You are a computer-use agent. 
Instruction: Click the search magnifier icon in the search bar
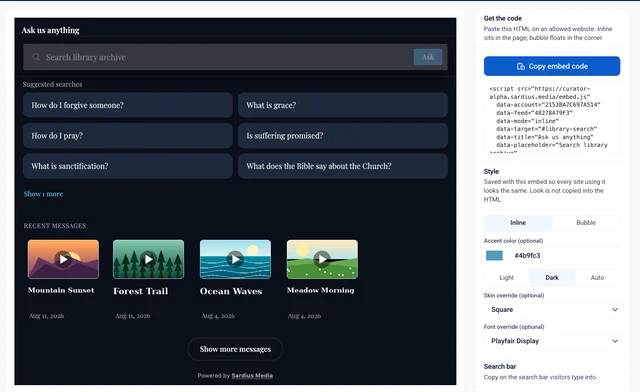(36, 57)
